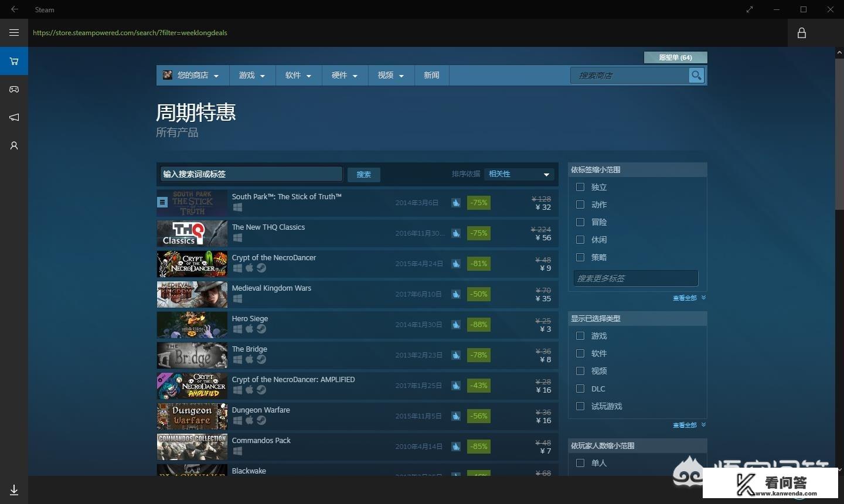Image resolution: width=844 pixels, height=504 pixels.
Task: Click the store URL in address bar
Action: click(130, 33)
